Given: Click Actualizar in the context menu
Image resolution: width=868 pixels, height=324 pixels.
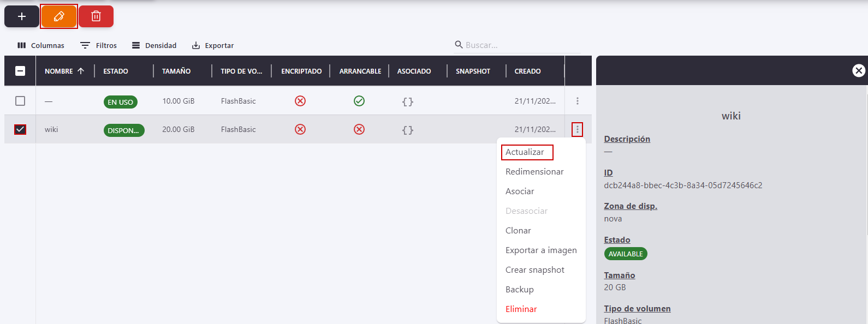Looking at the screenshot, I should (x=525, y=152).
